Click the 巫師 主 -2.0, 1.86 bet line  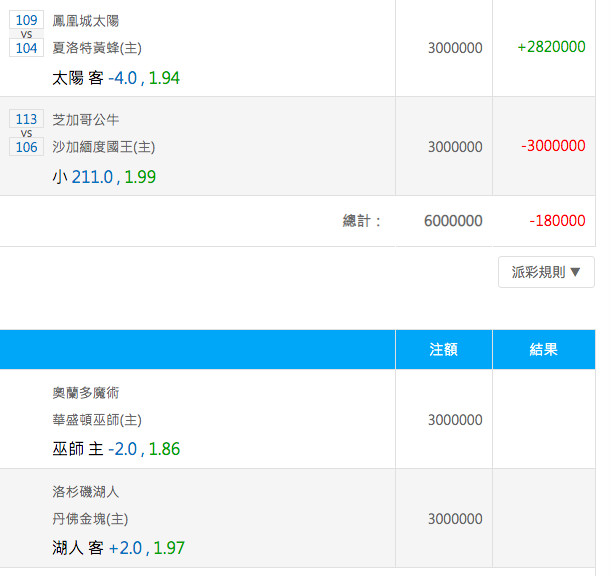[116, 449]
